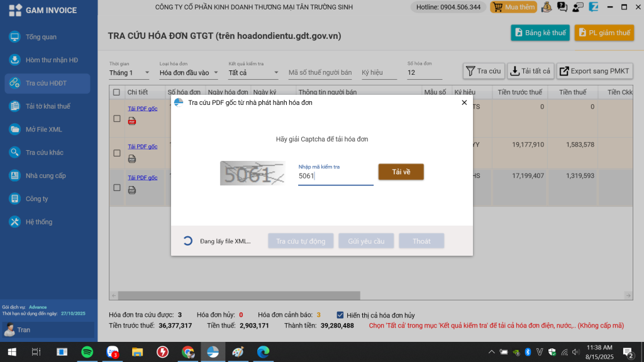Click the printer icon in third row
This screenshot has width=644, height=362.
tap(132, 190)
